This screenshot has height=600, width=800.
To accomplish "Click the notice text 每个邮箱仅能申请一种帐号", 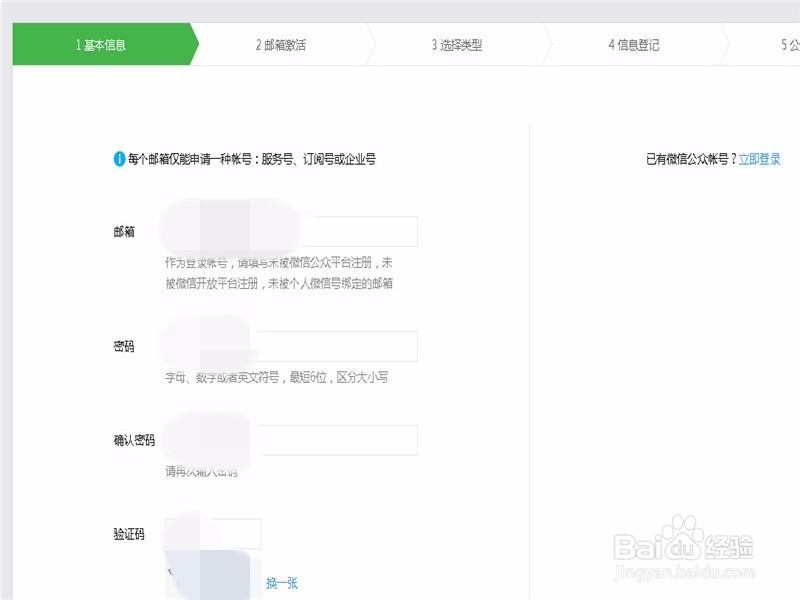I will click(x=190, y=159).
